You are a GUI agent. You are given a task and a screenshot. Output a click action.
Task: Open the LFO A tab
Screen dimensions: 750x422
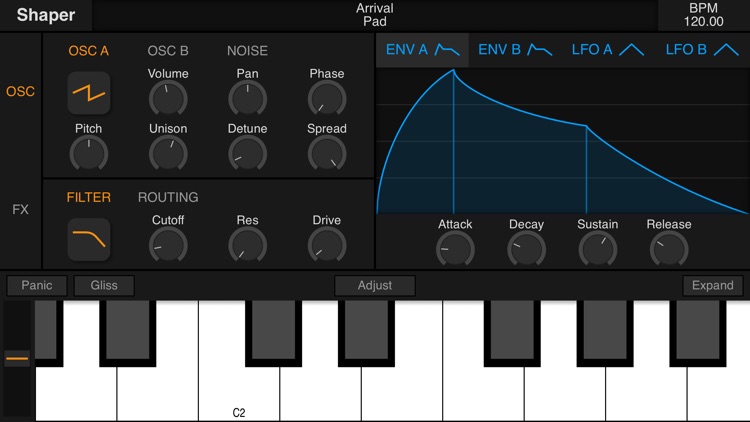pos(608,50)
